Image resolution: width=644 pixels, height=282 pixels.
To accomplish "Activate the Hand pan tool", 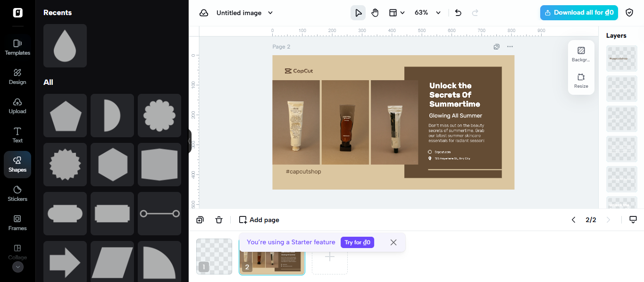I will point(375,13).
